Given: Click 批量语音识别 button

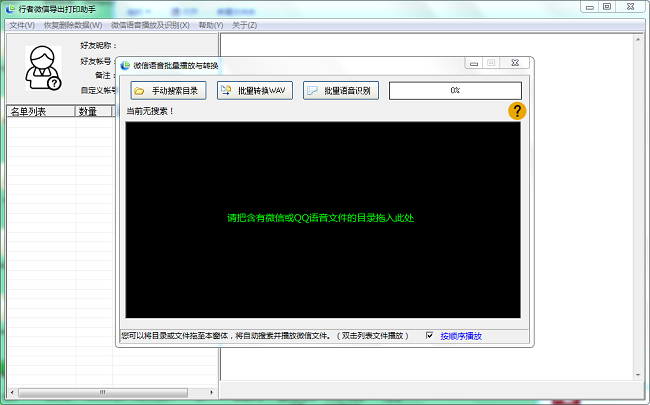Looking at the screenshot, I should pyautogui.click(x=341, y=90).
